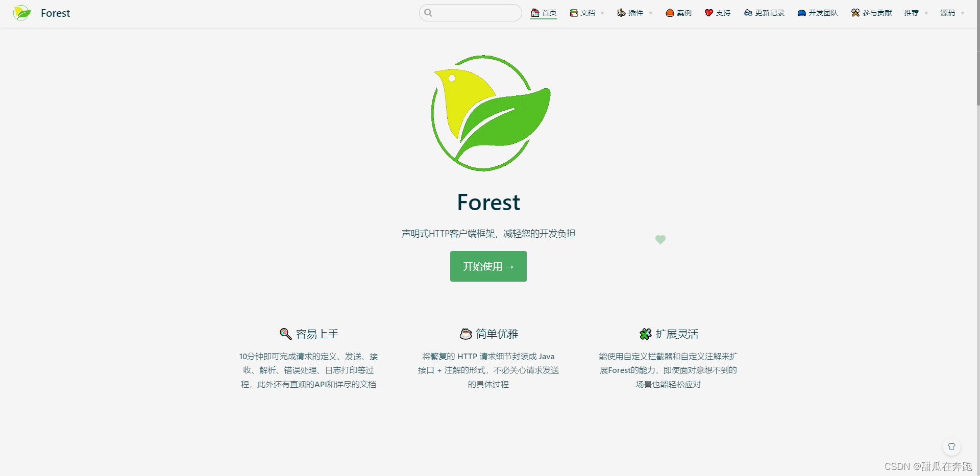This screenshot has width=980, height=476.
Task: Expand the 文档 dropdown menu
Action: click(x=603, y=12)
